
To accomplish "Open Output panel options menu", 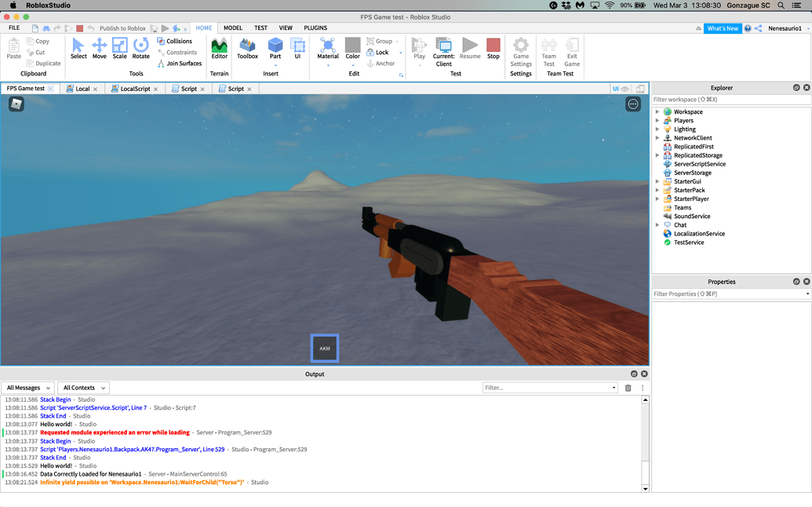I will 643,388.
